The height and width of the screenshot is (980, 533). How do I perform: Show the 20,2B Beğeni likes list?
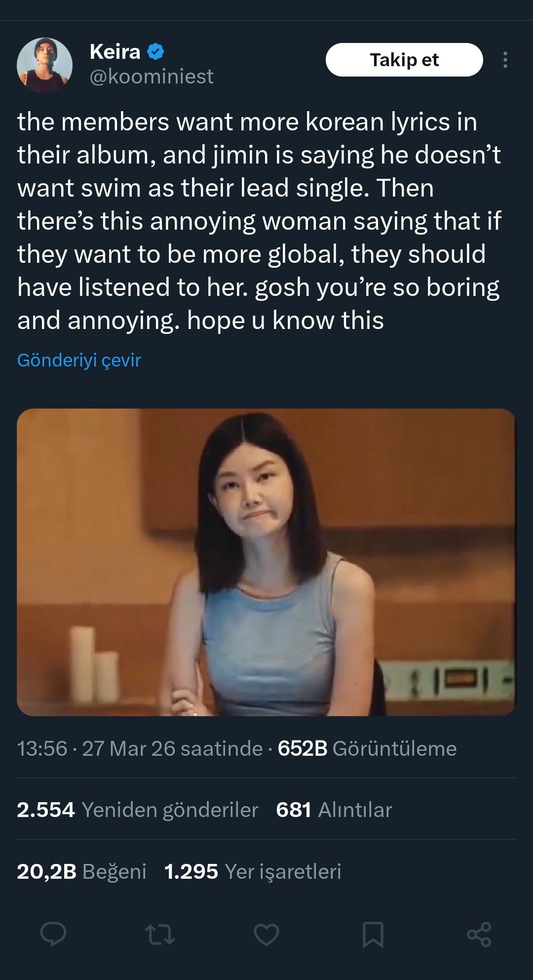coord(81,871)
